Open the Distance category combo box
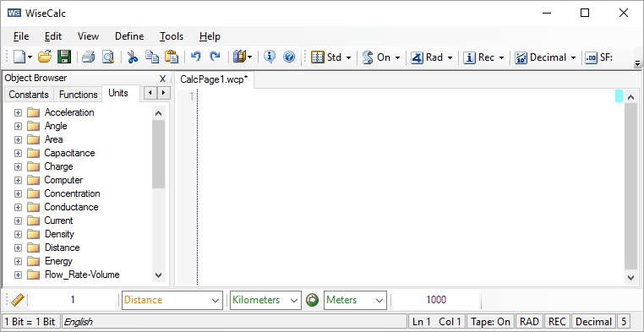The height and width of the screenshot is (332, 644). pyautogui.click(x=172, y=300)
